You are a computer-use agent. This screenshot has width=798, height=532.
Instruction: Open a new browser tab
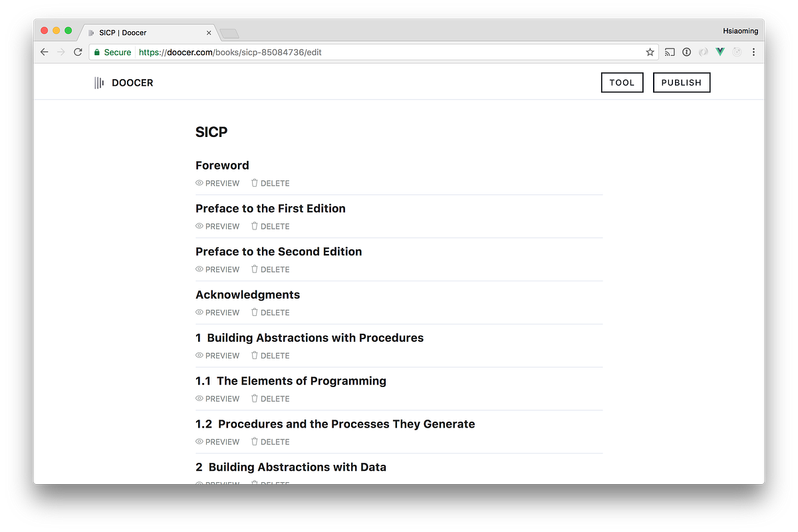coord(229,32)
